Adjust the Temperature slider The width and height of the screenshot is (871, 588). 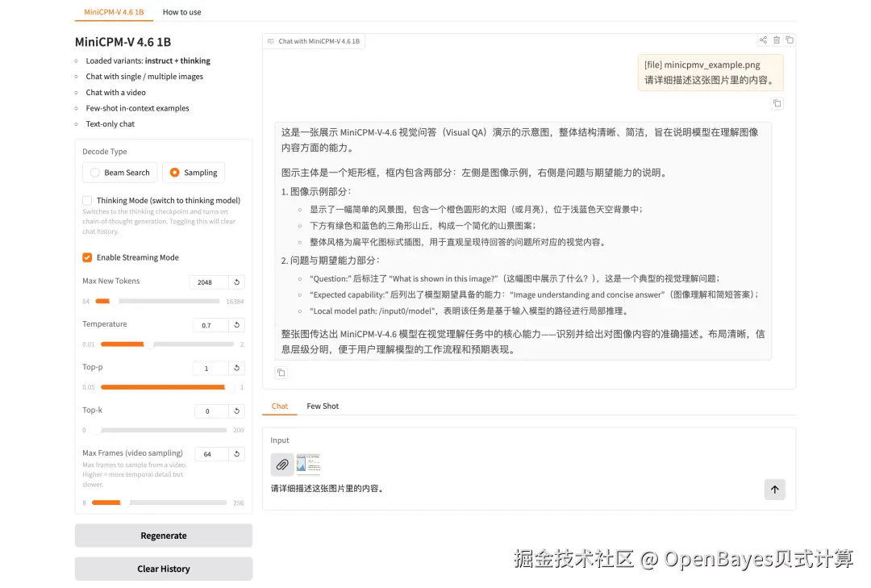[x=167, y=344]
